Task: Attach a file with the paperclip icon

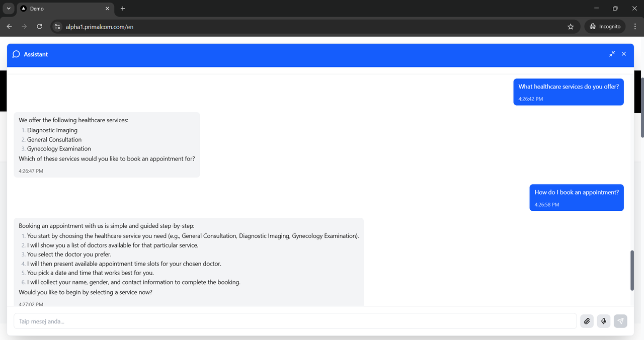Action: point(587,321)
